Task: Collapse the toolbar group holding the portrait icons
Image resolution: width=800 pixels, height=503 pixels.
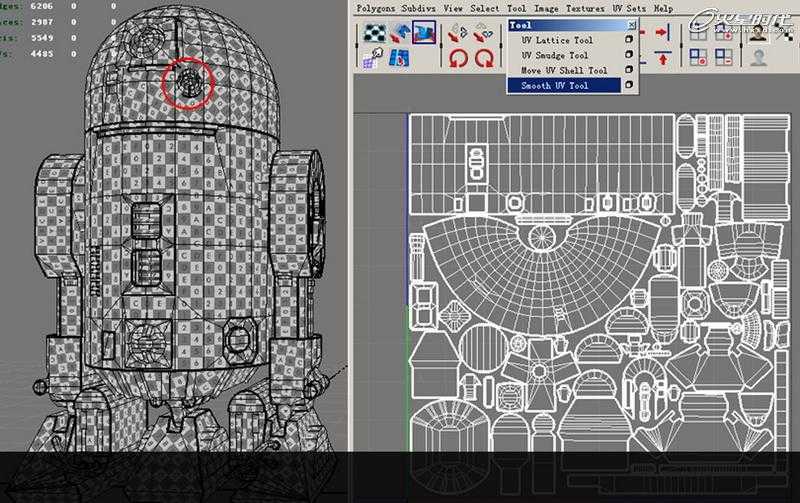Action: (x=742, y=45)
